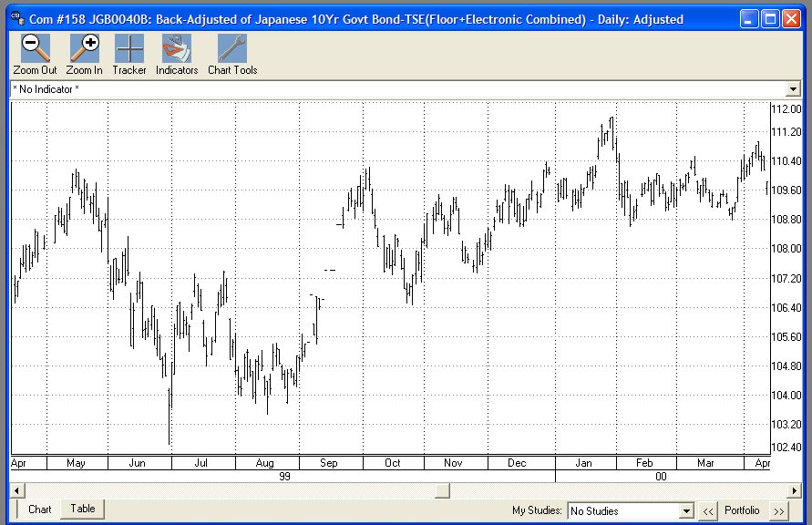Select the Chart tab
The height and width of the screenshot is (525, 812).
39,509
